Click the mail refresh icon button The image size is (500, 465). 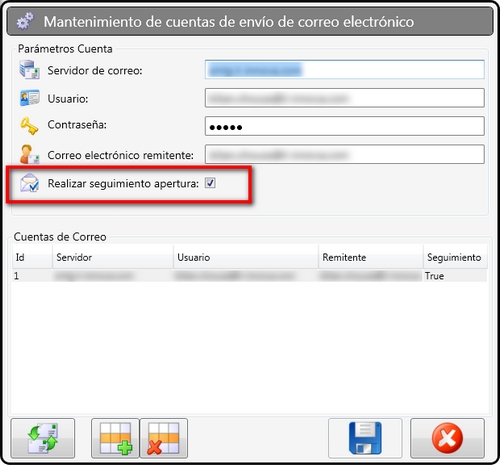point(43,438)
